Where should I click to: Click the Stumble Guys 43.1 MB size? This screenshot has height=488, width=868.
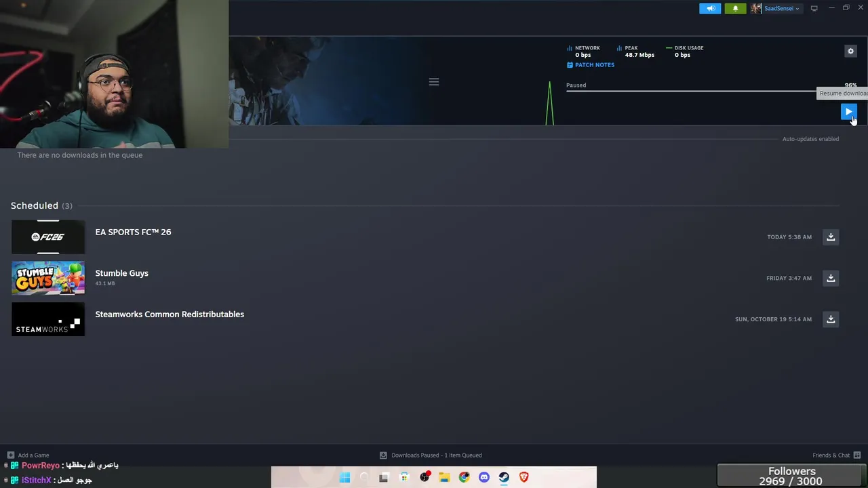pos(105,283)
